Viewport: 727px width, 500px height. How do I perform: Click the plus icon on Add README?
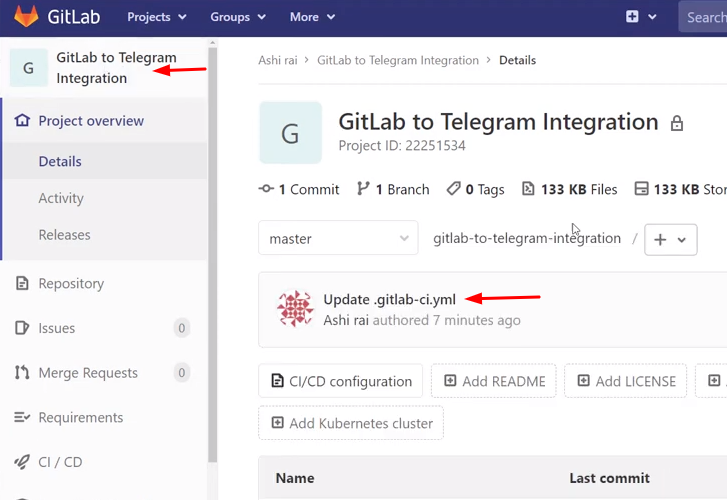click(450, 381)
